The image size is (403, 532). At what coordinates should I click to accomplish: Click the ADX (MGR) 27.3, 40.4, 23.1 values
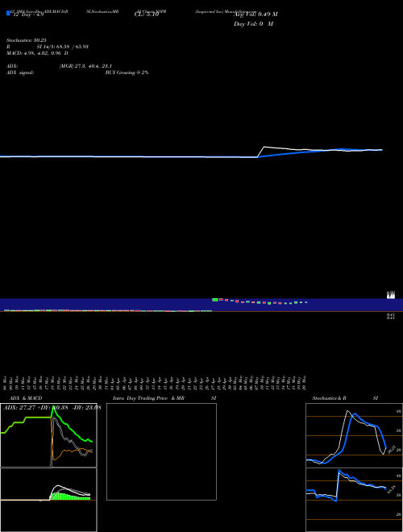[x=85, y=66]
